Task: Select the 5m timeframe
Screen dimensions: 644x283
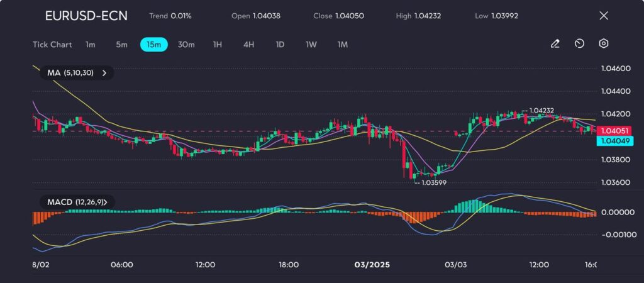Action: coord(121,45)
